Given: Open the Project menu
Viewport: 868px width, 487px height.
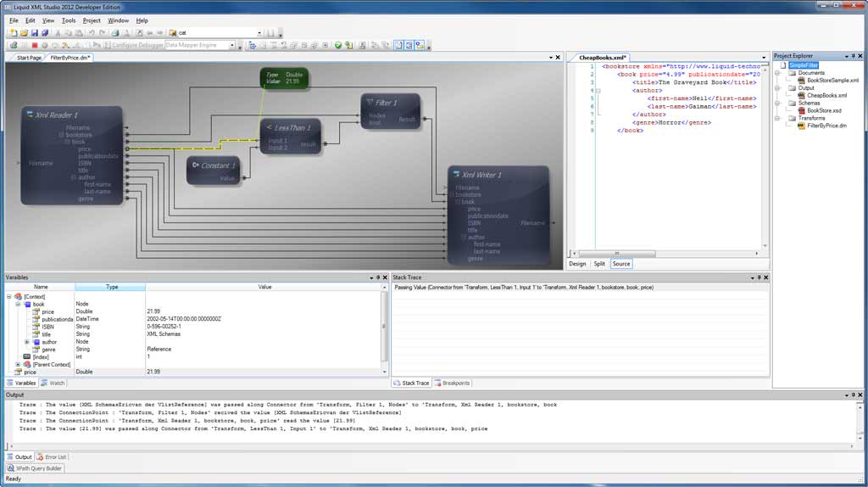Looking at the screenshot, I should coord(92,20).
